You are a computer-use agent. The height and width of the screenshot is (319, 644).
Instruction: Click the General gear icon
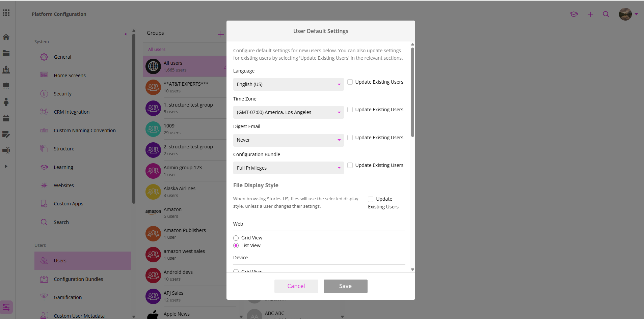[x=44, y=57]
